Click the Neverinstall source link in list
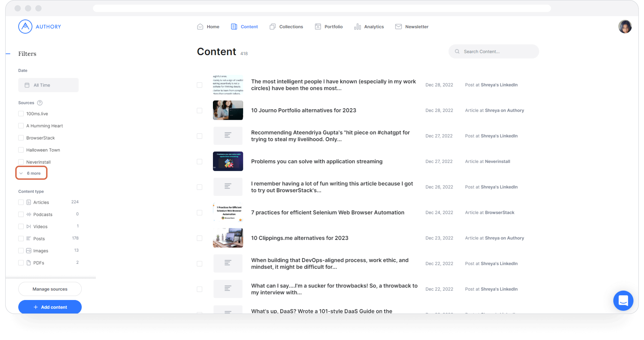644x340 pixels. (497, 161)
